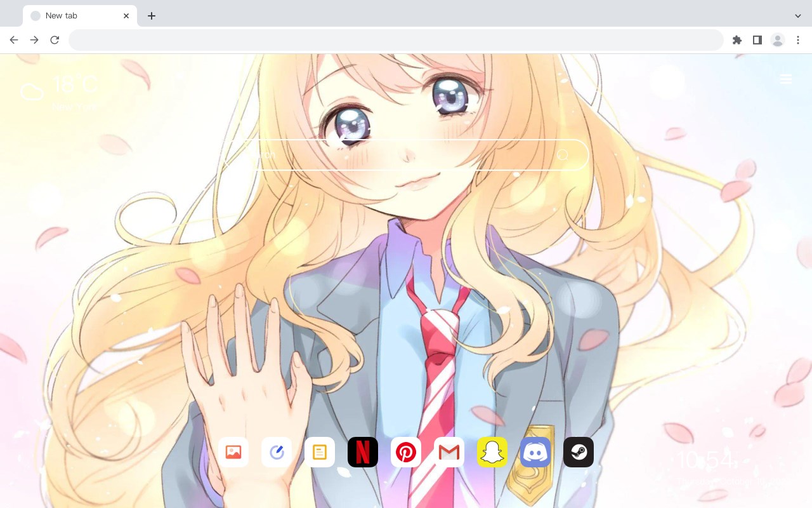The width and height of the screenshot is (812, 508).
Task: Open the wallpaper gallery shortcut icon
Action: [233, 452]
